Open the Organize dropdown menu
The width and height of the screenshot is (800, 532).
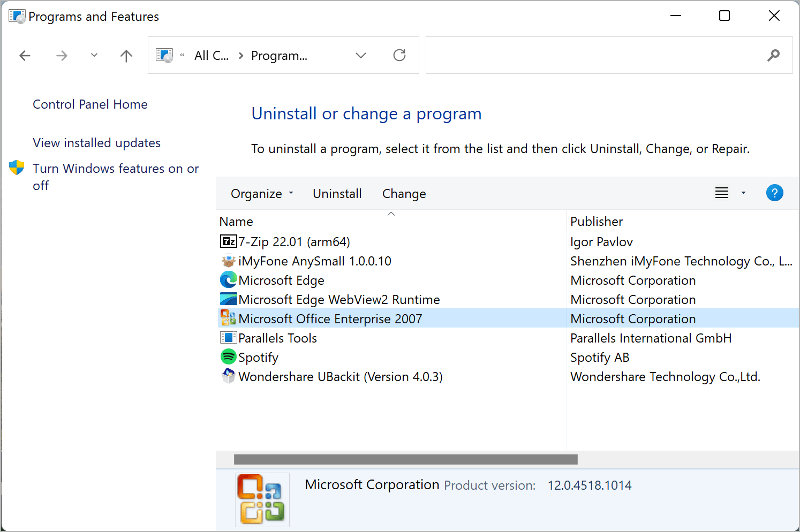pos(262,193)
